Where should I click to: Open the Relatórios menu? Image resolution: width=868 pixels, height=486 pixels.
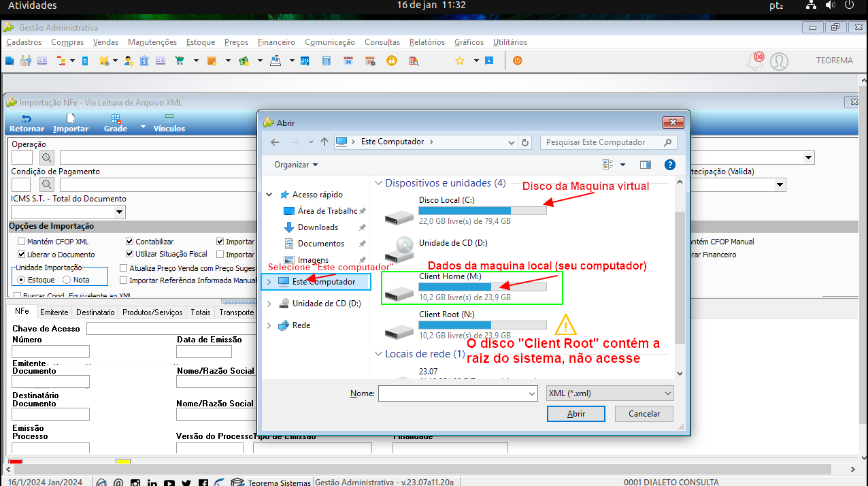pos(427,42)
